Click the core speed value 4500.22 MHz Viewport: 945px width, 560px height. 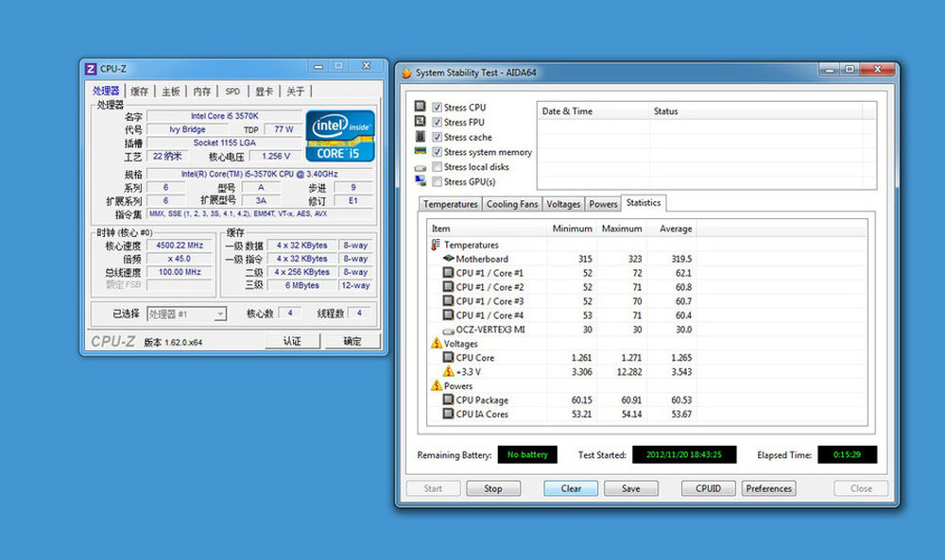click(180, 246)
